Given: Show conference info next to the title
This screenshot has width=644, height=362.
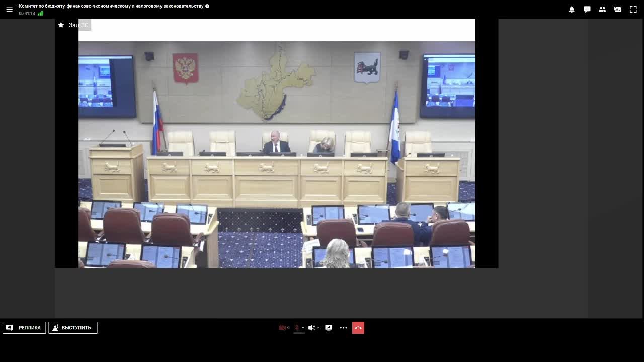Looking at the screenshot, I should click(x=207, y=6).
